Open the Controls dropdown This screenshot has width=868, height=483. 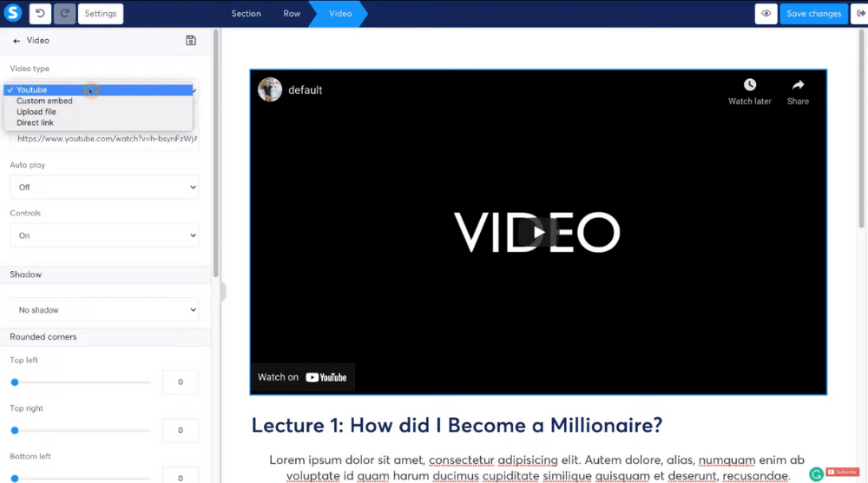(104, 235)
